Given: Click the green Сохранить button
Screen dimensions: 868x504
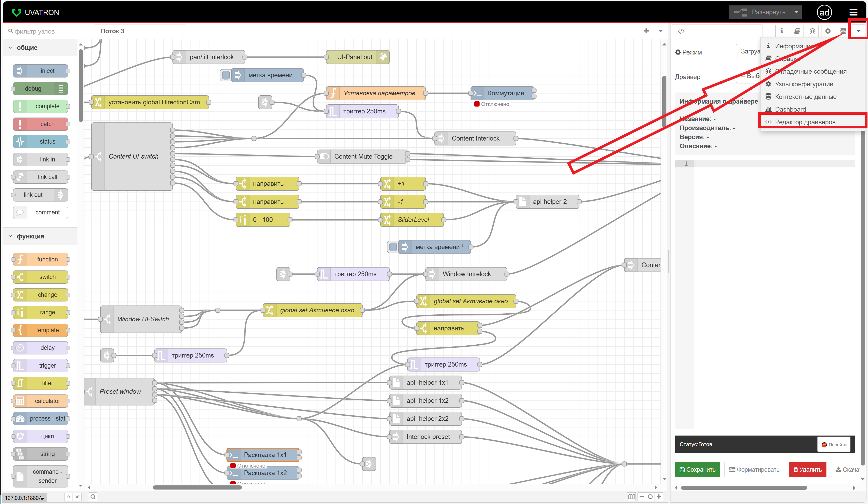Looking at the screenshot, I should [x=697, y=470].
